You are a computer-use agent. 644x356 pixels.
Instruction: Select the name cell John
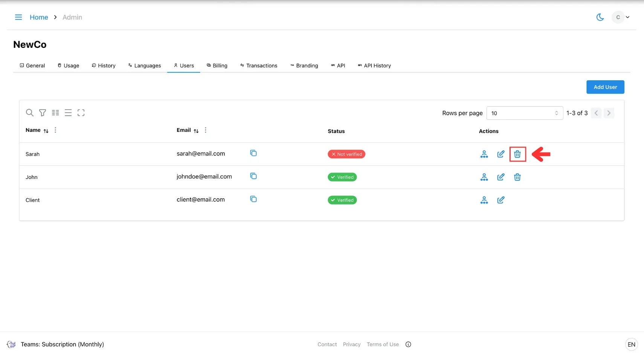click(x=32, y=177)
